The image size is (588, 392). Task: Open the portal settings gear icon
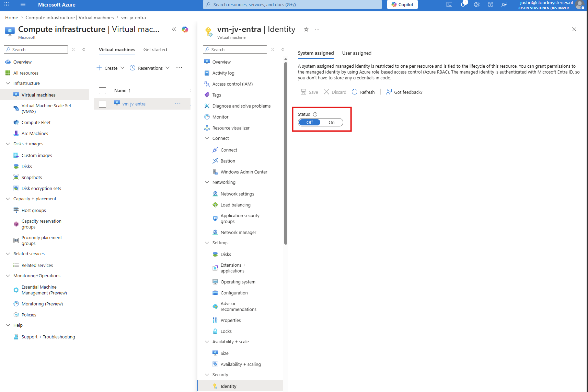[x=477, y=4]
